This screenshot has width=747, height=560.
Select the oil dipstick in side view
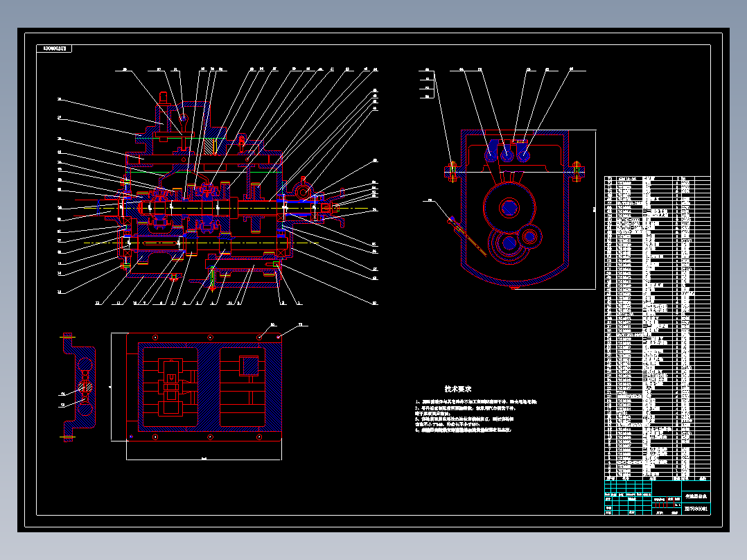(466, 236)
